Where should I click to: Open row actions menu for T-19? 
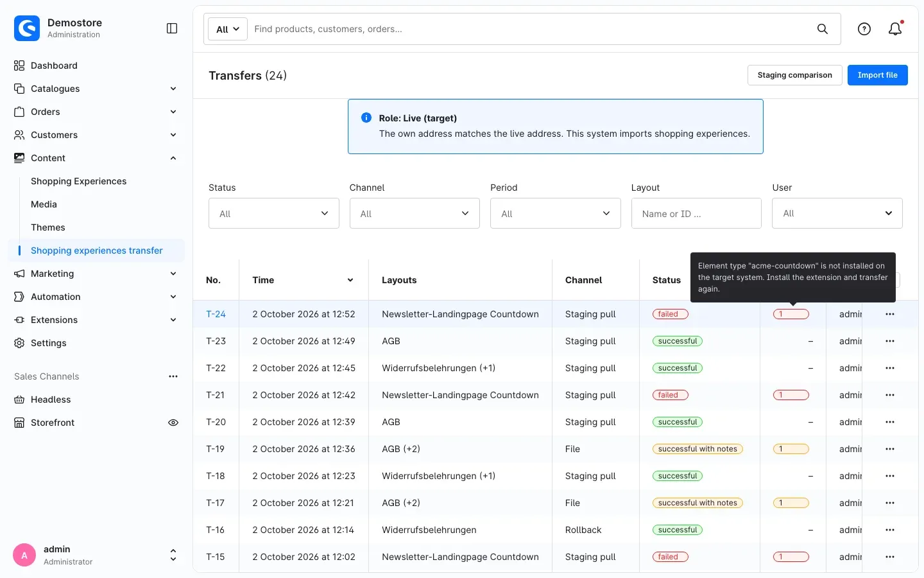click(x=890, y=449)
